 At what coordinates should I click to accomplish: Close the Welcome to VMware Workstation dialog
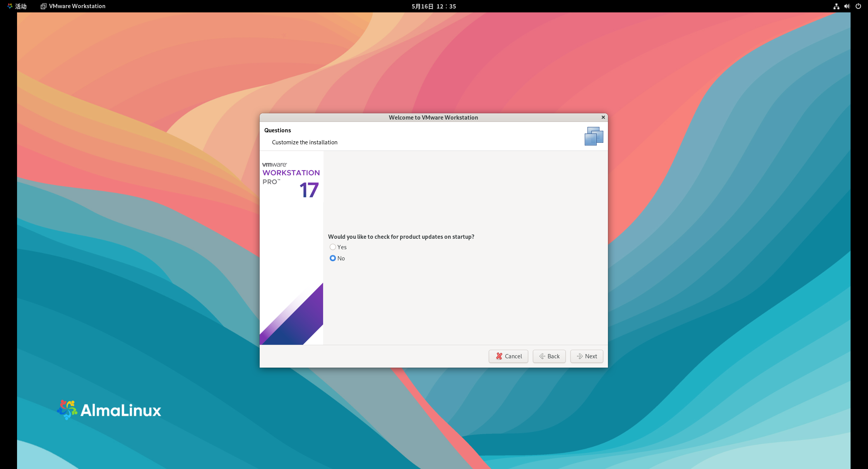pyautogui.click(x=603, y=117)
